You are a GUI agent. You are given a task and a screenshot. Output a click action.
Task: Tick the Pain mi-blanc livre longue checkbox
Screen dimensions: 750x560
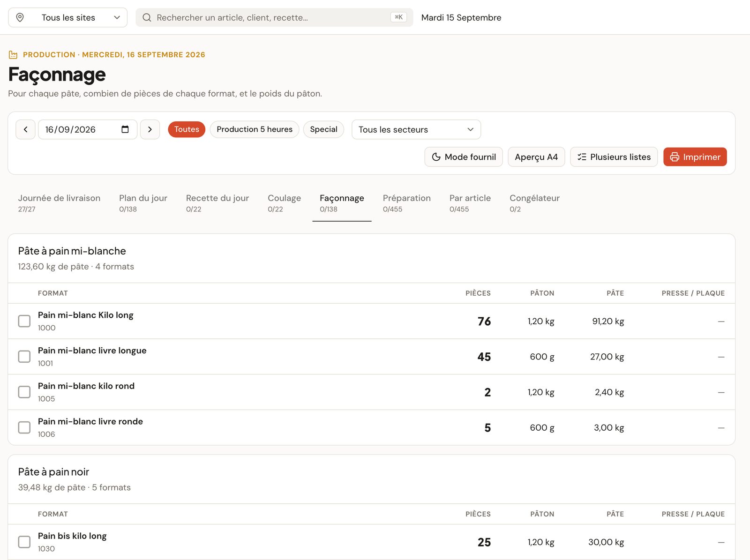click(x=24, y=357)
